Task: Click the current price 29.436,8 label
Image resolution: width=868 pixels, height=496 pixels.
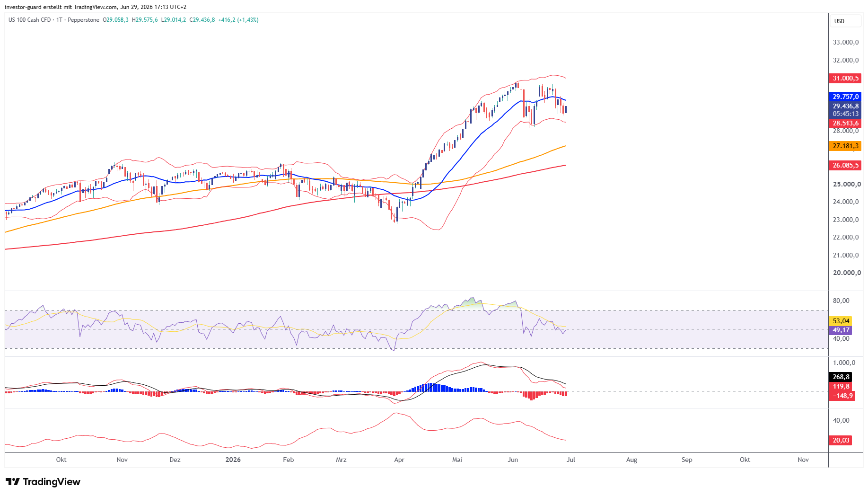Action: (x=845, y=106)
